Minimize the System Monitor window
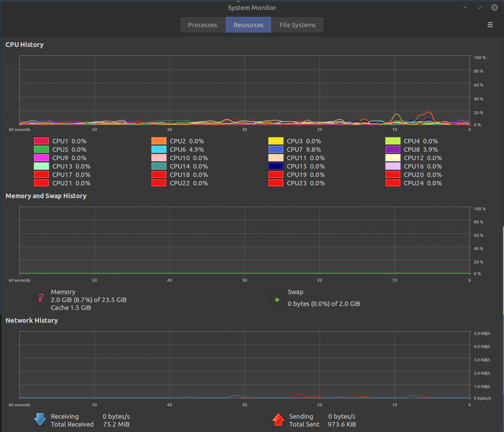This screenshot has height=432, width=504. pos(465,8)
